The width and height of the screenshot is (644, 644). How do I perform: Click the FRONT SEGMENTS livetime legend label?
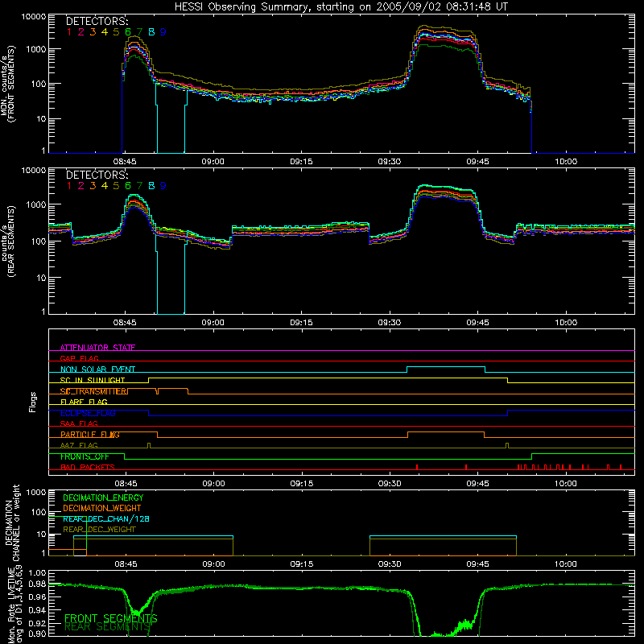point(111,618)
